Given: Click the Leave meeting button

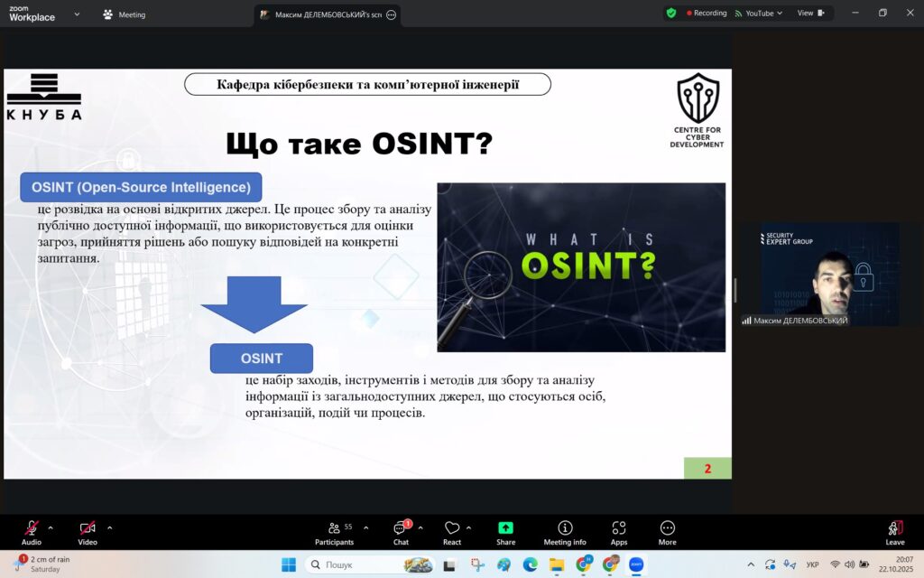Looking at the screenshot, I should click(894, 531).
